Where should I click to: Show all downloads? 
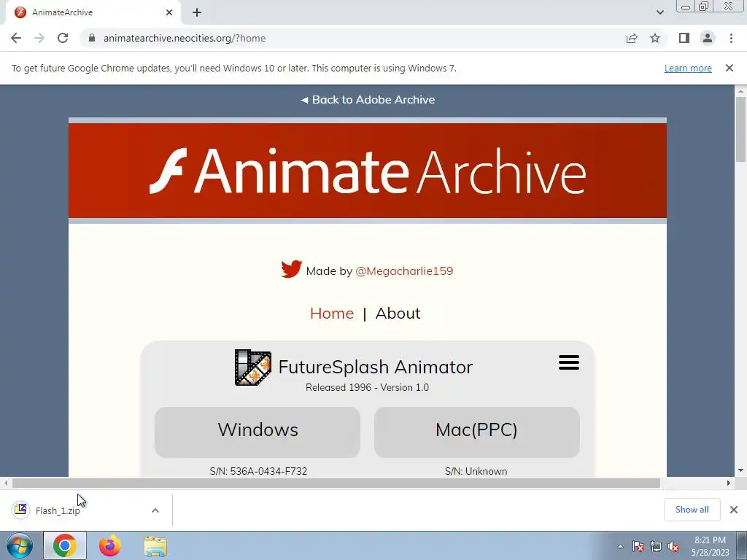click(x=692, y=510)
